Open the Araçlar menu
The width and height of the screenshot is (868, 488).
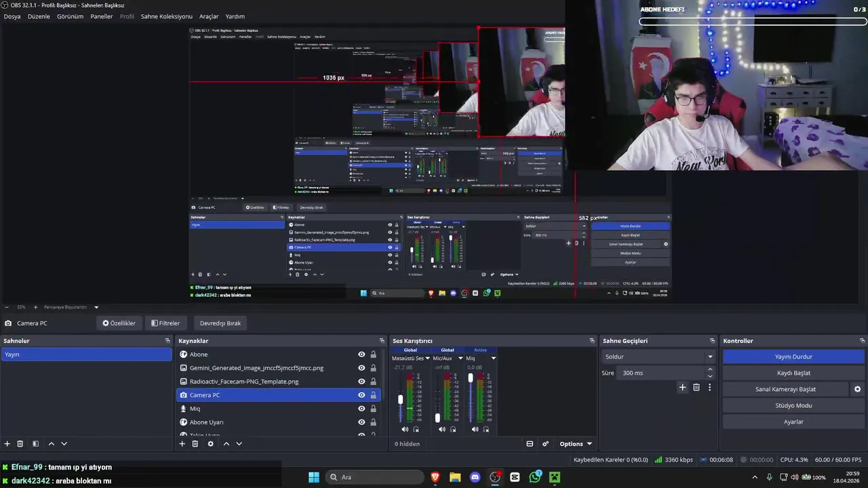pyautogui.click(x=209, y=16)
